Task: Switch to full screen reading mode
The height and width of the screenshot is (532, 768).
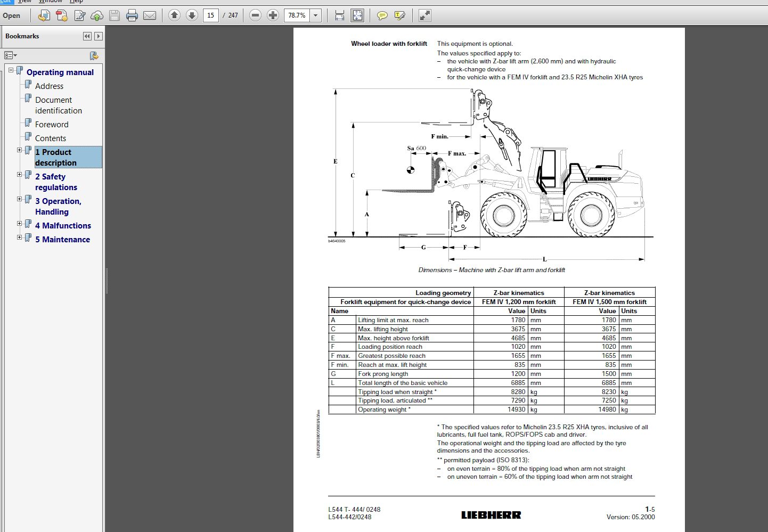Action: pos(424,15)
